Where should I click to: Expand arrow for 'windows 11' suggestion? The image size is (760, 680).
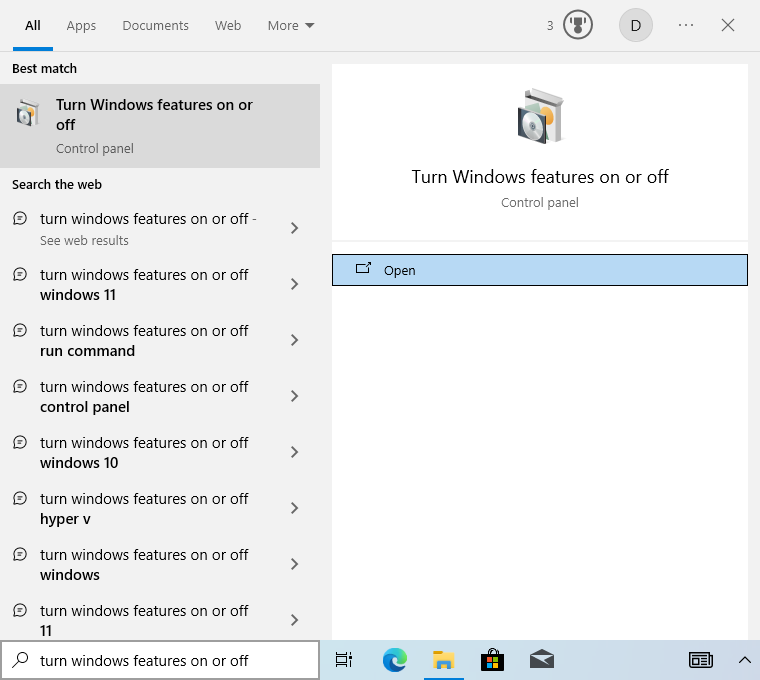(x=294, y=284)
